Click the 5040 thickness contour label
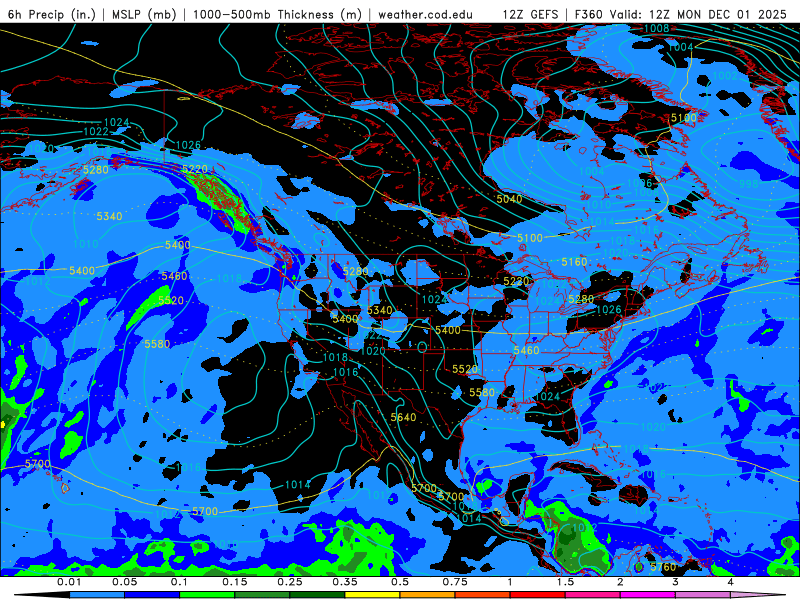The width and height of the screenshot is (800, 600). (x=509, y=198)
